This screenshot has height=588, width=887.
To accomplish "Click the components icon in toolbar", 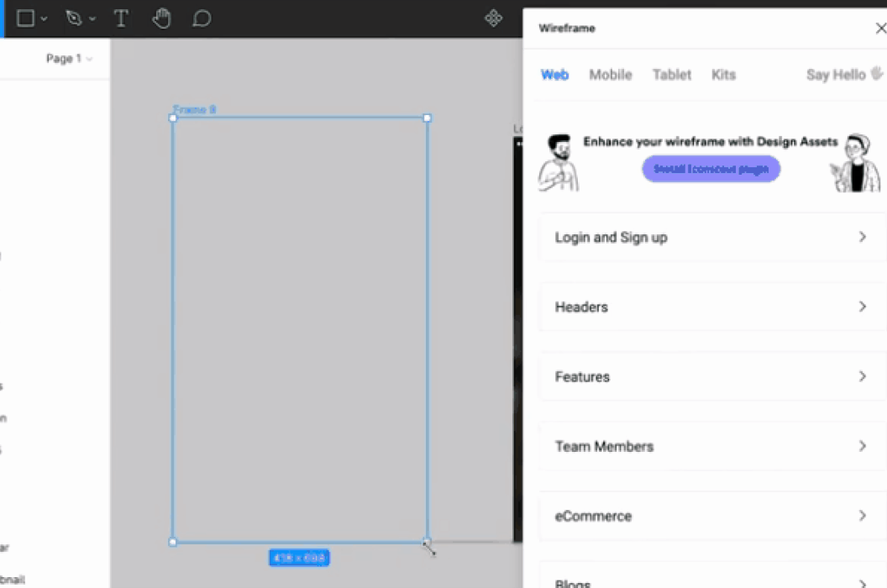I will [493, 18].
